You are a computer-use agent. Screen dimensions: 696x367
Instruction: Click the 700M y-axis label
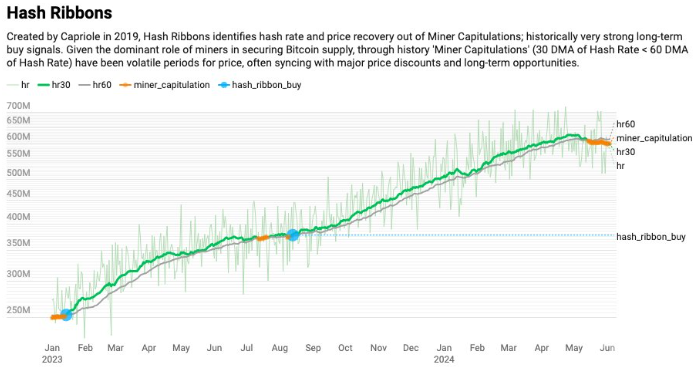click(19, 106)
